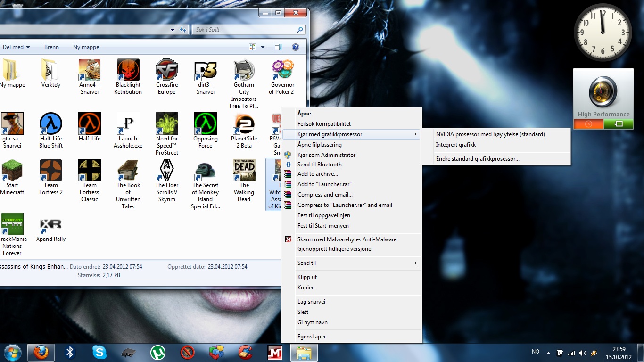Switch power plan to orange power-saver button
644x362 pixels.
click(x=588, y=124)
